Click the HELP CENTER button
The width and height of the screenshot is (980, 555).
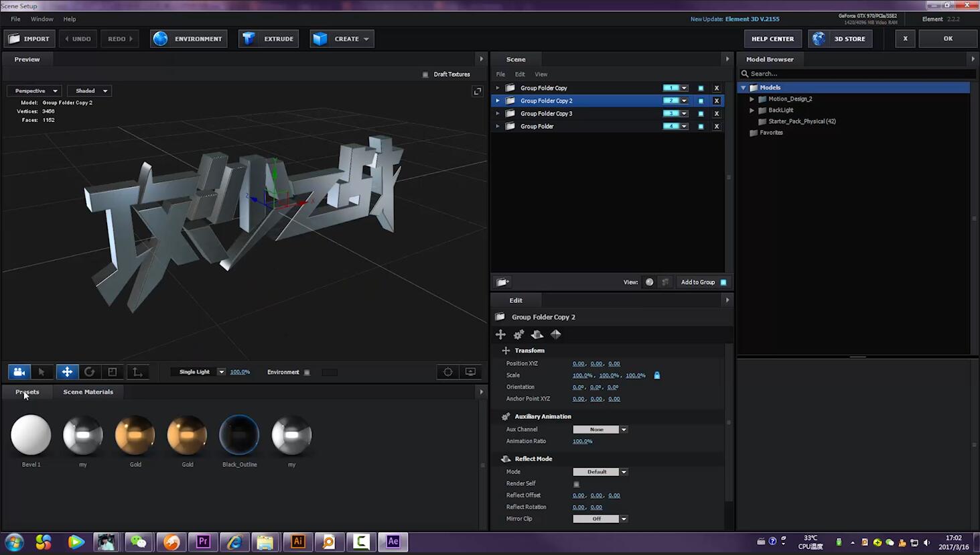click(772, 39)
